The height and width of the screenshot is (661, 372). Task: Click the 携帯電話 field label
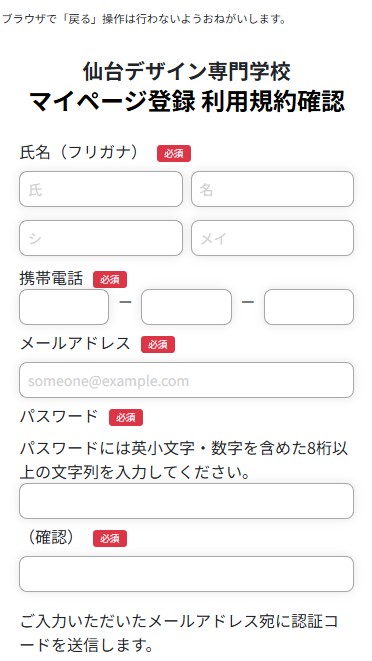[x=51, y=279]
